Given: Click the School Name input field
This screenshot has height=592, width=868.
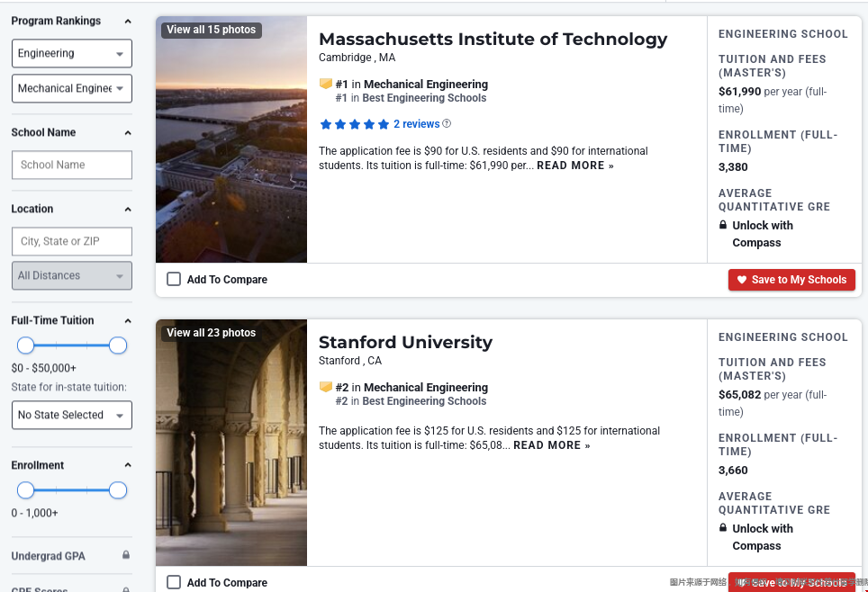Looking at the screenshot, I should click(x=72, y=165).
